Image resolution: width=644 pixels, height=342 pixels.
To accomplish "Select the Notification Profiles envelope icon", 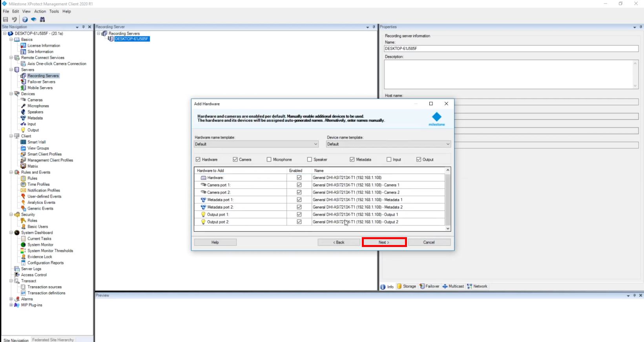I will point(23,190).
